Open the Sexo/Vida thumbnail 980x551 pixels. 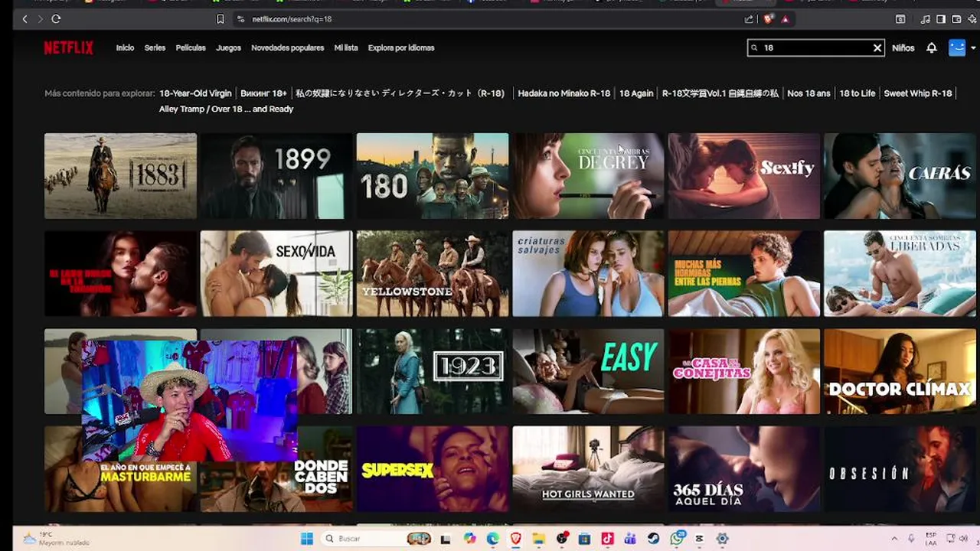pyautogui.click(x=276, y=273)
